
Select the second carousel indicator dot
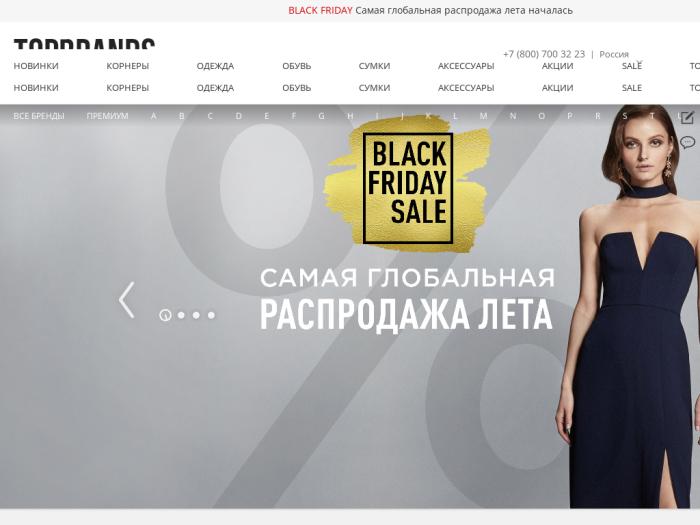(x=181, y=315)
